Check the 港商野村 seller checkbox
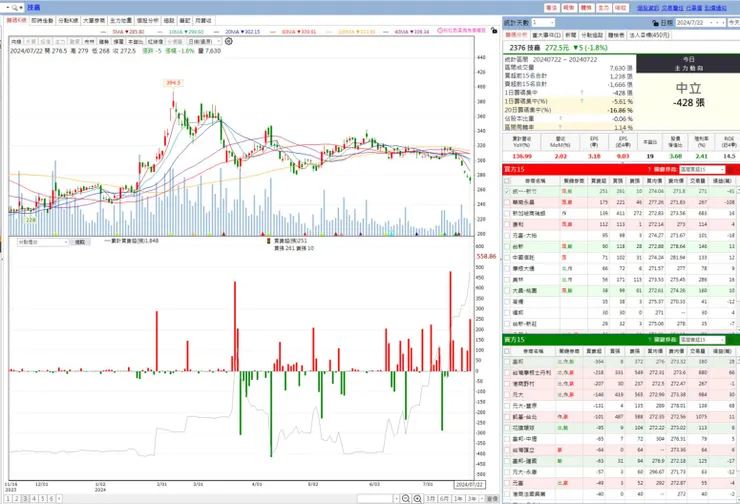Image resolution: width=740 pixels, height=504 pixels. (x=507, y=384)
